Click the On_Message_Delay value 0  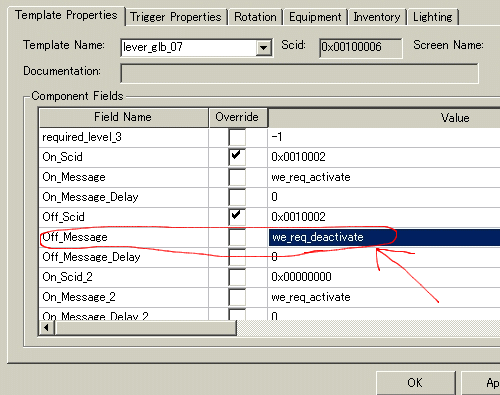pos(274,197)
